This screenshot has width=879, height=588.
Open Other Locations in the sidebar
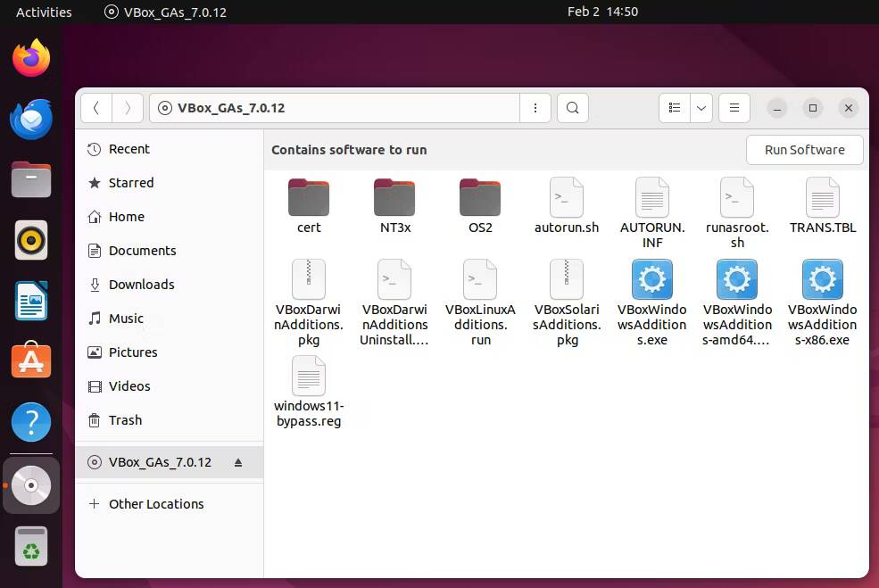tap(155, 503)
